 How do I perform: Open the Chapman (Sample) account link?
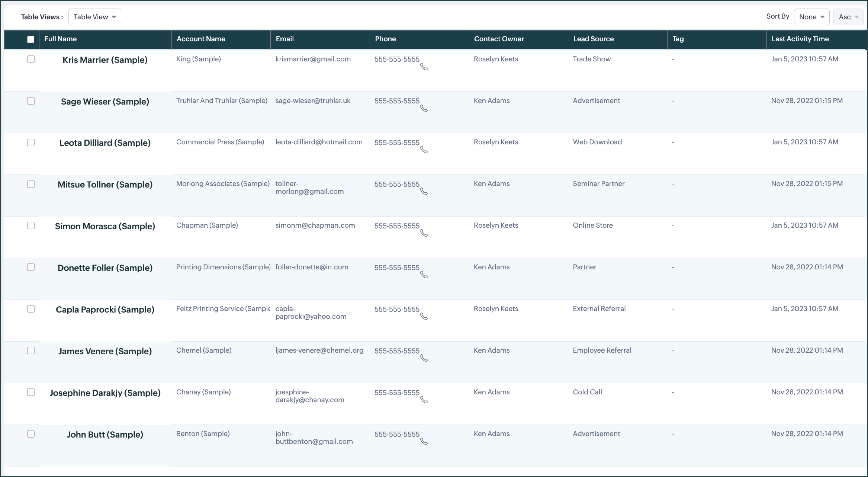tap(207, 225)
